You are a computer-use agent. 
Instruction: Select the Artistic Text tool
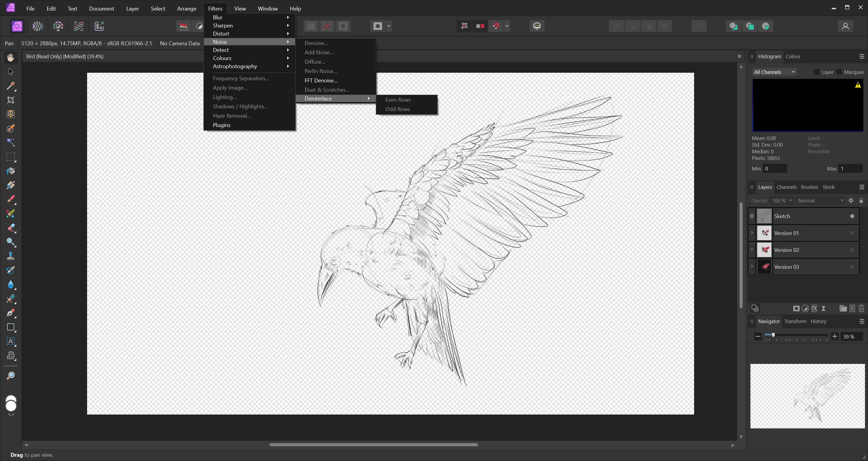coord(11,341)
